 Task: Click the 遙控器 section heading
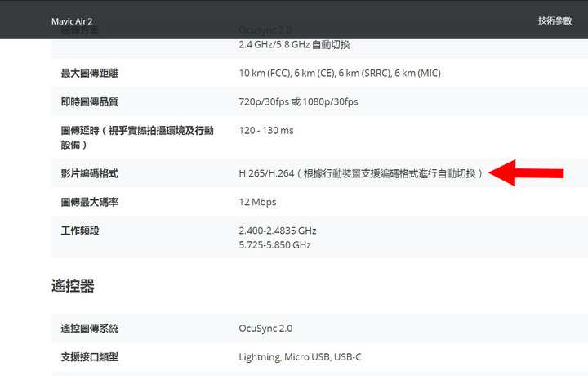73,286
